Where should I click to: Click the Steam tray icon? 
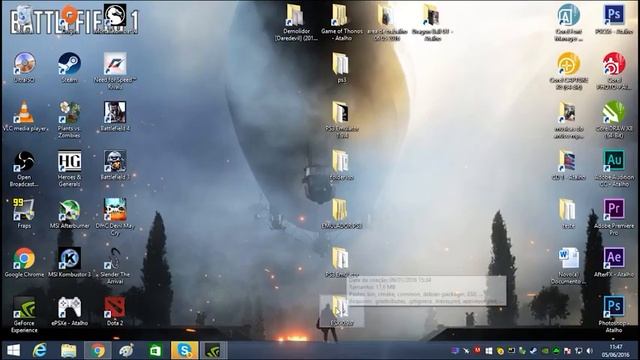[x=533, y=351]
